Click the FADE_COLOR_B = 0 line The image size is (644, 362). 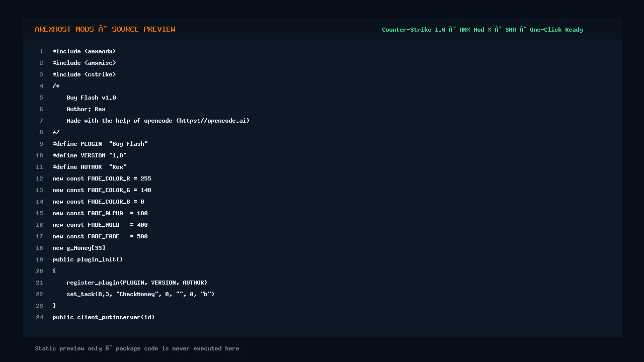pos(98,202)
